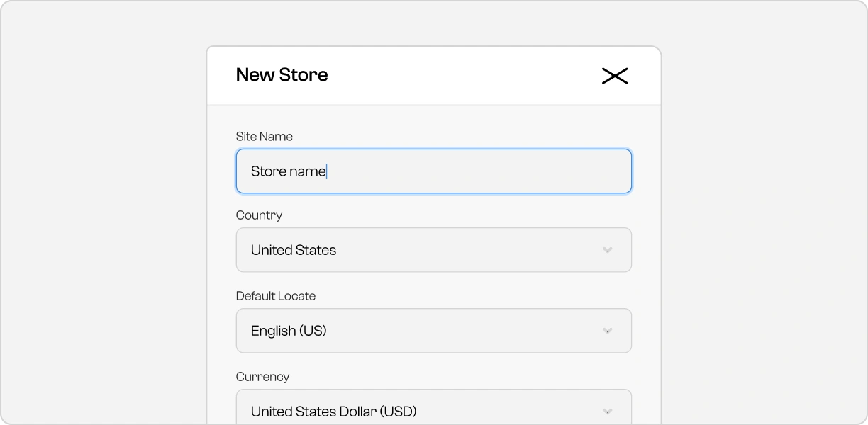Click the selected 'United States' value
Image resolution: width=868 pixels, height=425 pixels.
294,250
